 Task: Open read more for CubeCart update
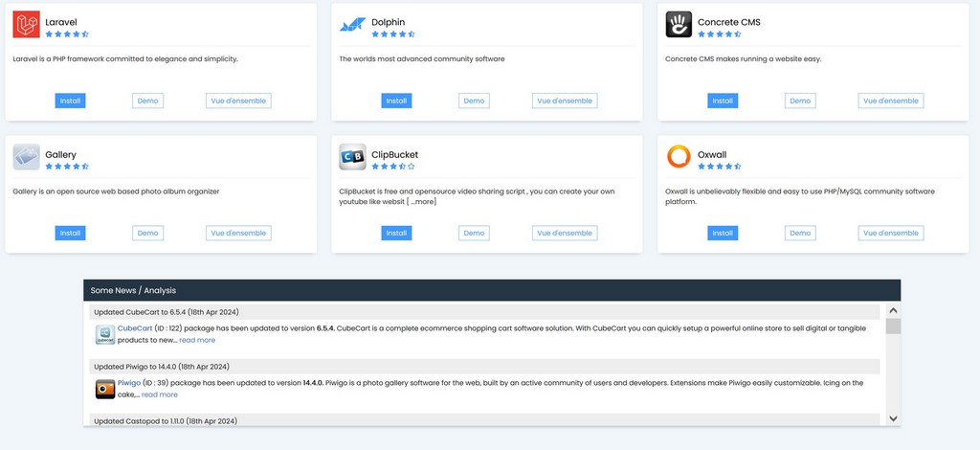click(197, 340)
